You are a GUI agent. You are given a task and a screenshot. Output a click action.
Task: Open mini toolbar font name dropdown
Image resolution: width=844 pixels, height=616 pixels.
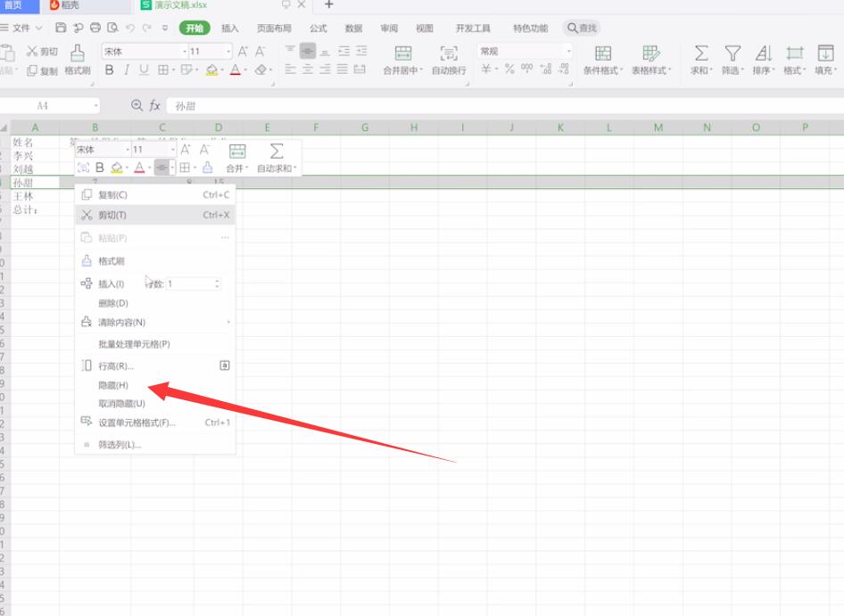pos(128,150)
